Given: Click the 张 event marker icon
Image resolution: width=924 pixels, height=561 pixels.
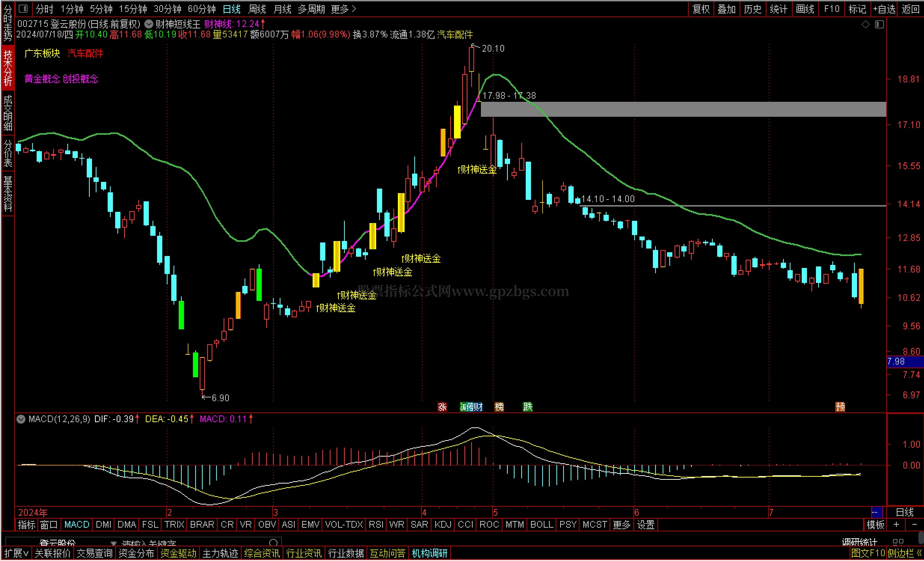Looking at the screenshot, I should [x=442, y=407].
